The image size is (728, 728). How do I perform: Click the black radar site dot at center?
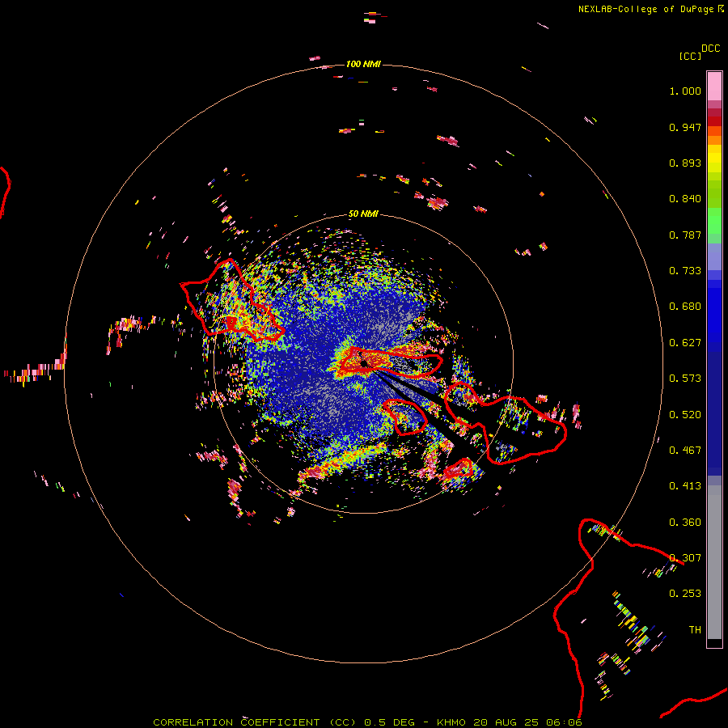pyautogui.click(x=364, y=363)
